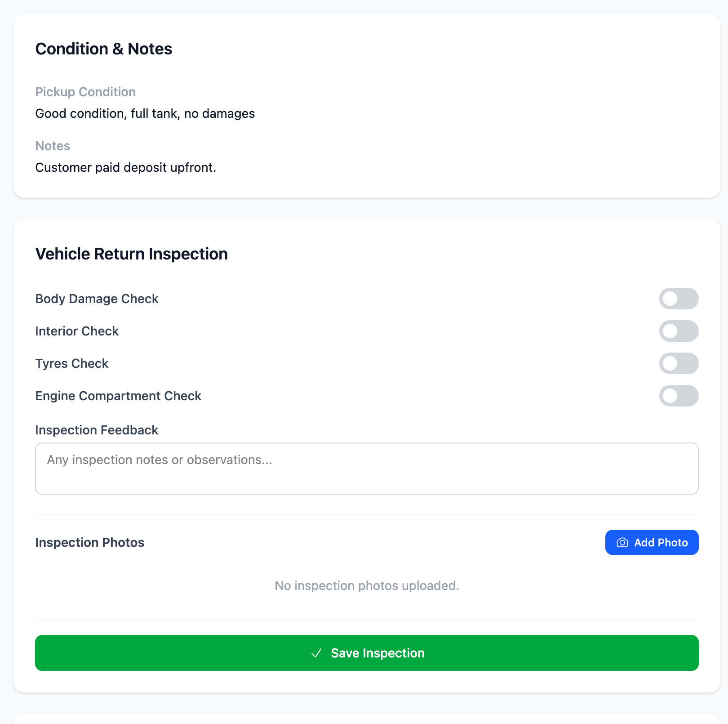
Task: Click the Notes section label
Action: (x=53, y=146)
